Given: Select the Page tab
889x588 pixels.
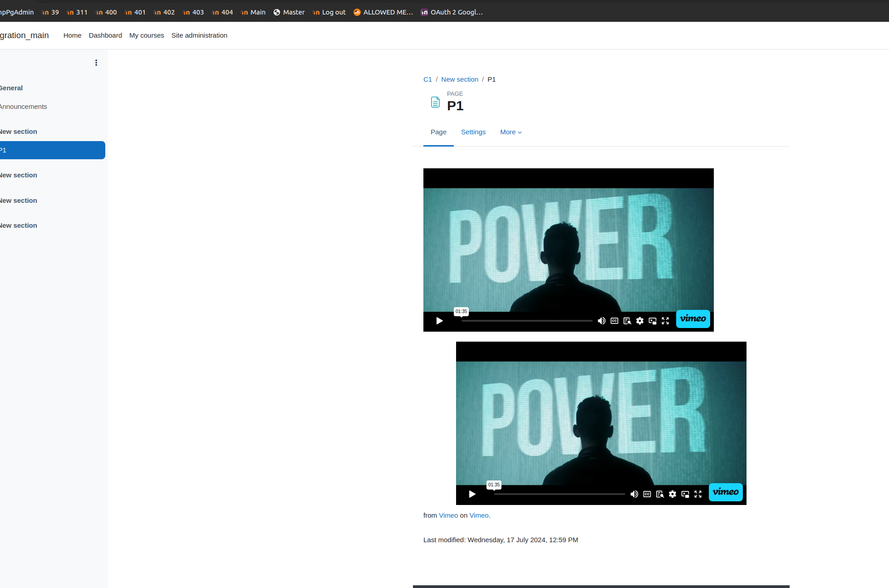Looking at the screenshot, I should click(x=438, y=132).
